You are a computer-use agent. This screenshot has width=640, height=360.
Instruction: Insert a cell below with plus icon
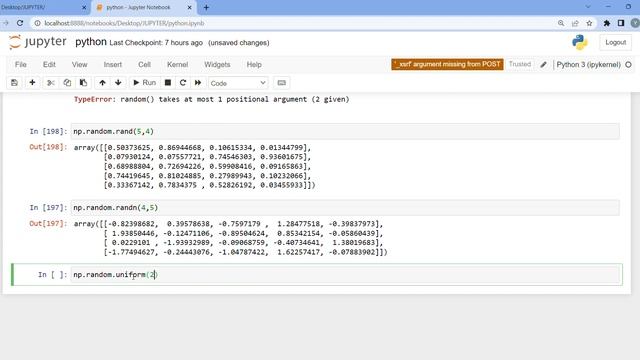coord(32,83)
